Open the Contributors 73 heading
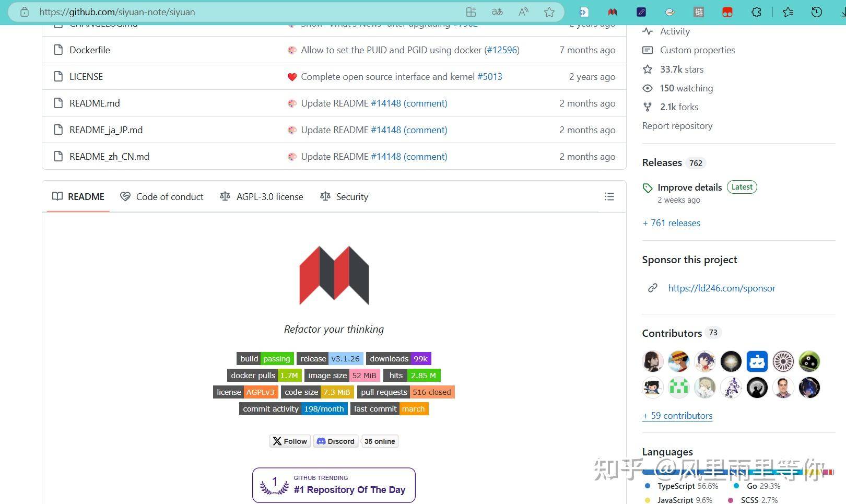Viewport: 846px width, 504px height. point(682,333)
